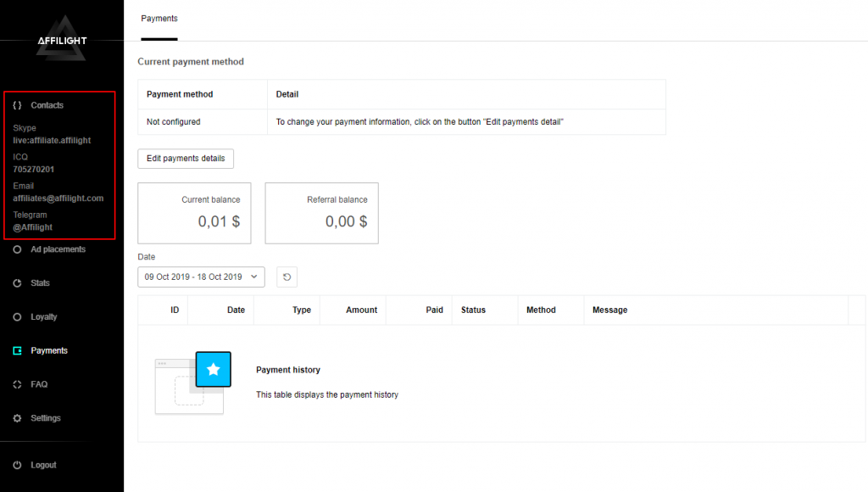Screen dimensions: 868x492
Task: Click the 'Payment method' table header
Action: tap(180, 94)
